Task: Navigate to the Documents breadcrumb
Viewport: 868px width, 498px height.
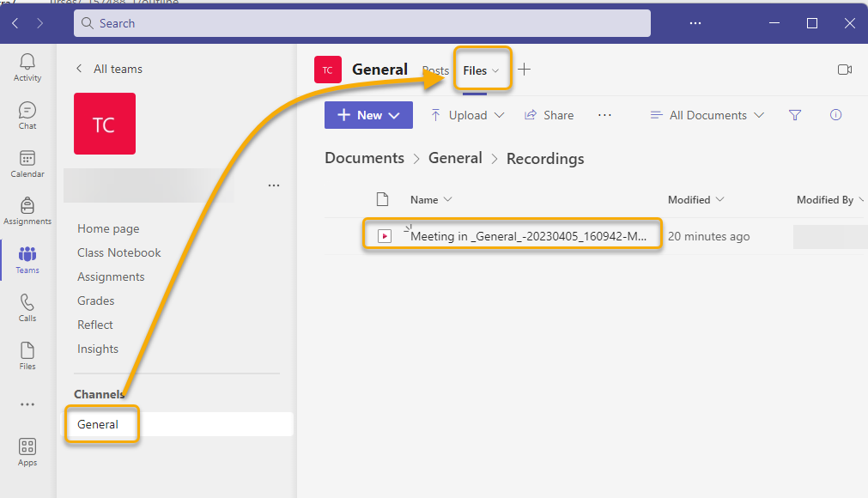Action: point(364,158)
